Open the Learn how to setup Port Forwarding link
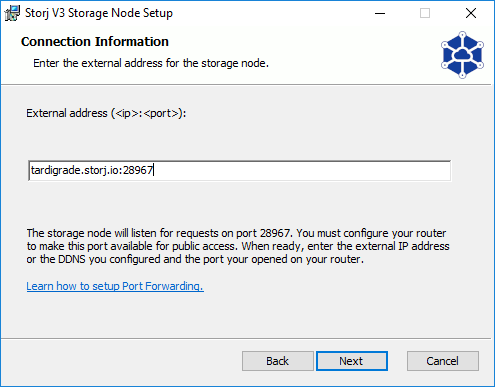 115,286
